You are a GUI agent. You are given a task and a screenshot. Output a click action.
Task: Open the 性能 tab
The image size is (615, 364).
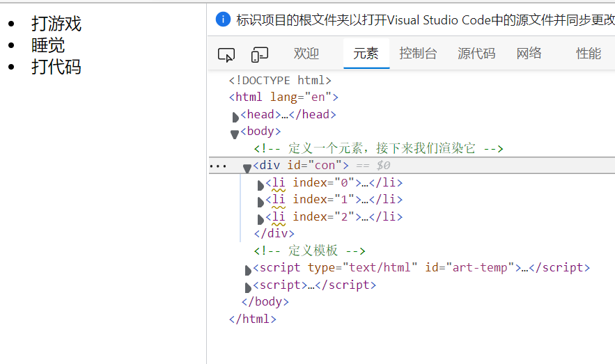click(589, 54)
